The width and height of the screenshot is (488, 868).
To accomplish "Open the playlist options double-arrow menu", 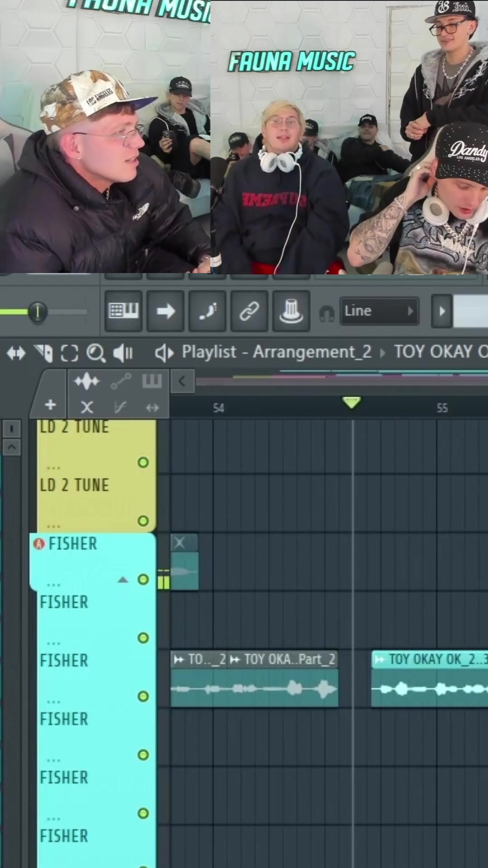I will click(x=16, y=353).
